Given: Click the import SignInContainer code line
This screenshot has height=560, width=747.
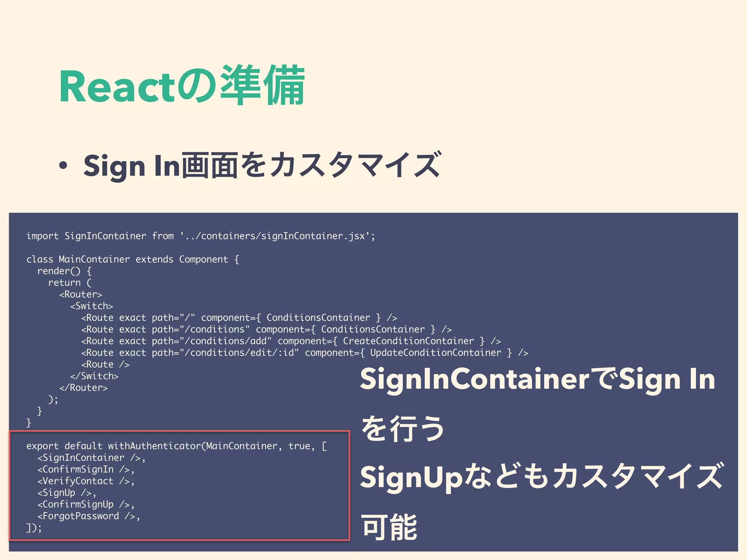Looking at the screenshot, I should (x=201, y=236).
